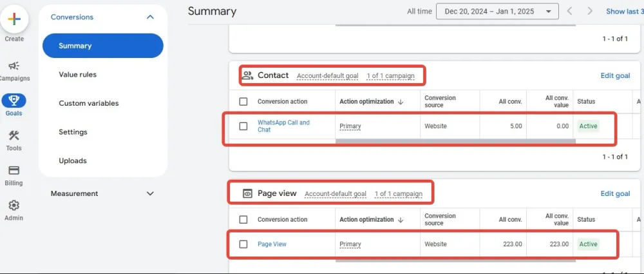Select the Goals trophy icon

coord(14,101)
